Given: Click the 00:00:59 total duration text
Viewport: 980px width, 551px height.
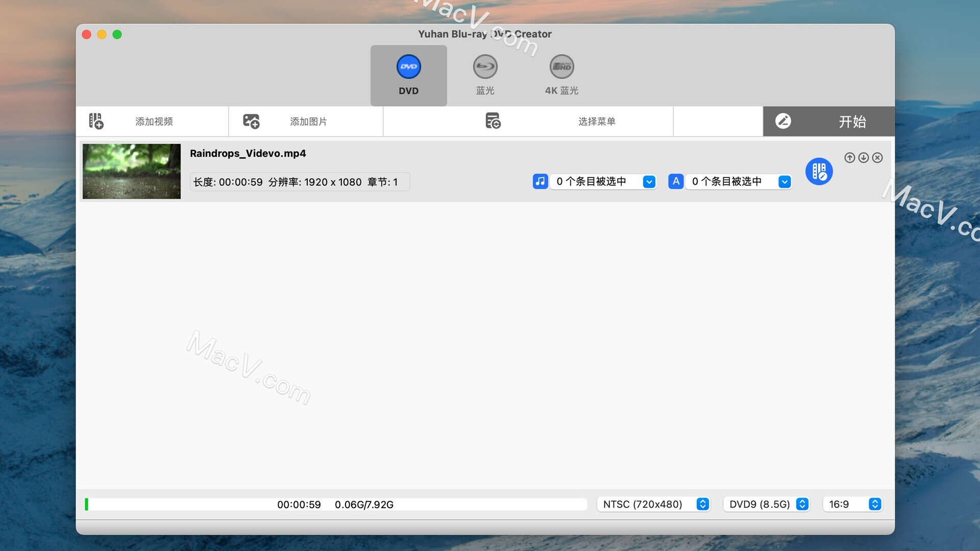Looking at the screenshot, I should coord(299,505).
